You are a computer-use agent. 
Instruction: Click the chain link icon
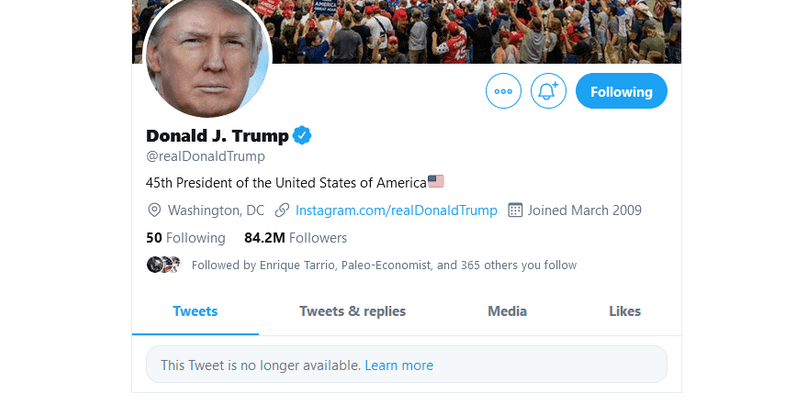282,210
